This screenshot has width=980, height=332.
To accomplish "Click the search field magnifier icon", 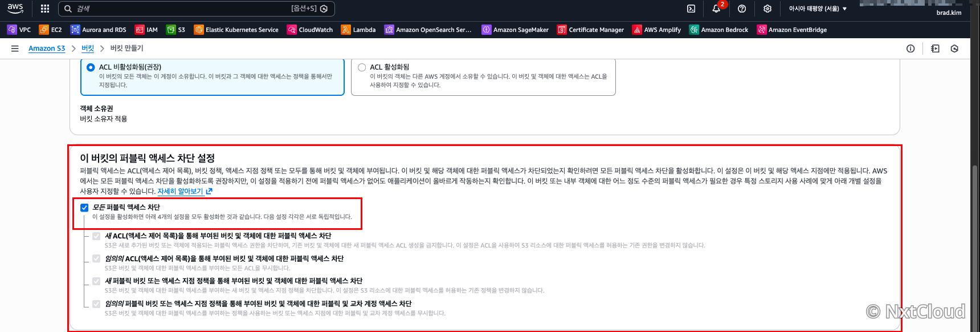I will (x=68, y=9).
